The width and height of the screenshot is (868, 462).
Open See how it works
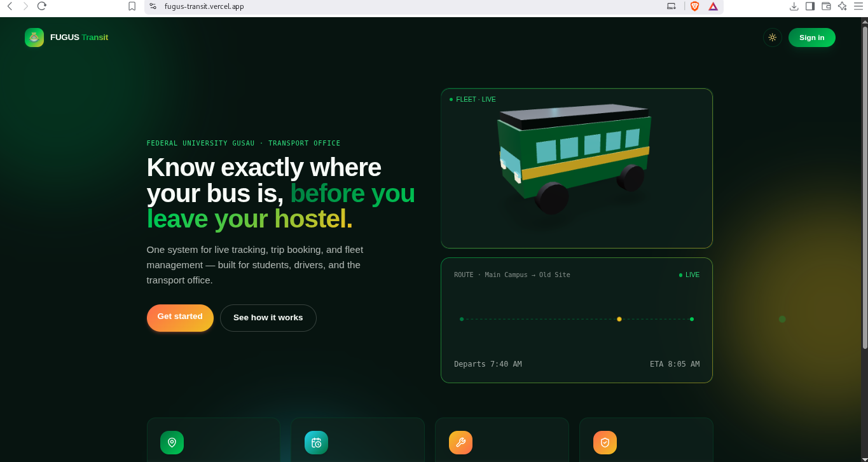click(x=268, y=318)
